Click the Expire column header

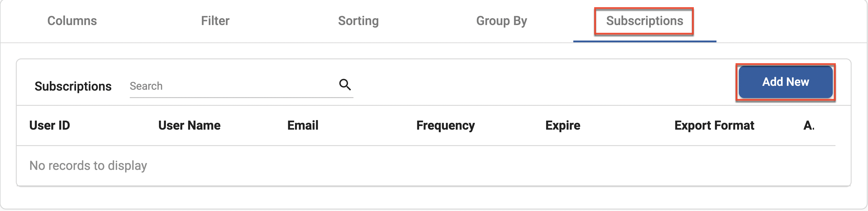[563, 125]
